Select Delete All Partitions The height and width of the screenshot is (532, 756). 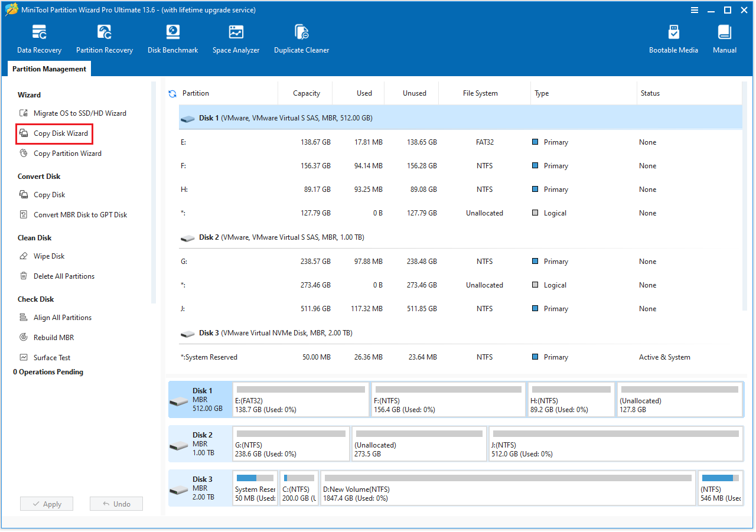tap(57, 276)
